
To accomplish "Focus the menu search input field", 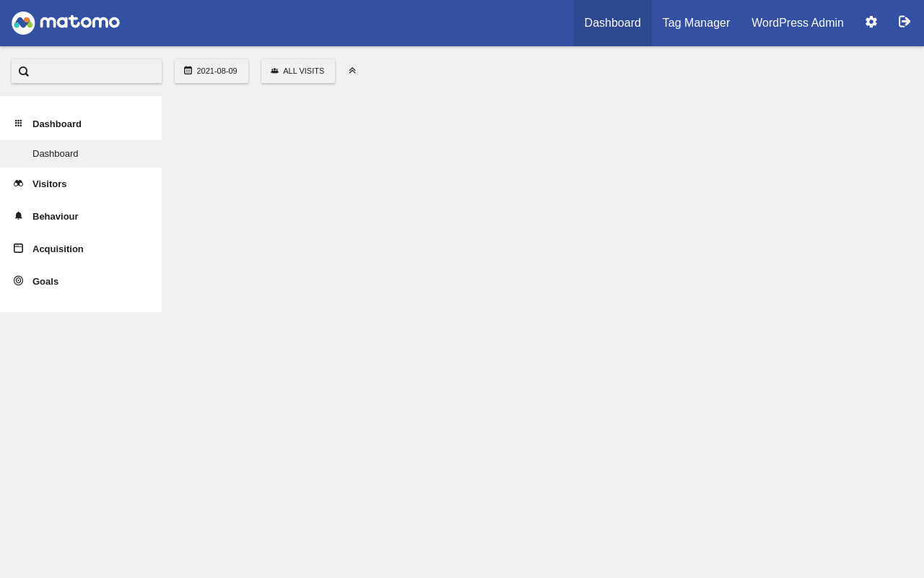I will click(x=87, y=72).
